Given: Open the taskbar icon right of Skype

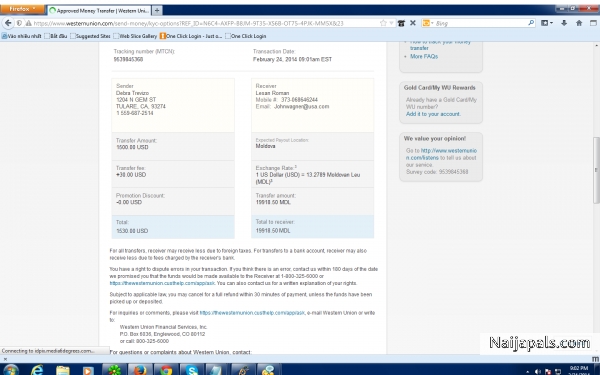Looking at the screenshot, I should (x=217, y=370).
